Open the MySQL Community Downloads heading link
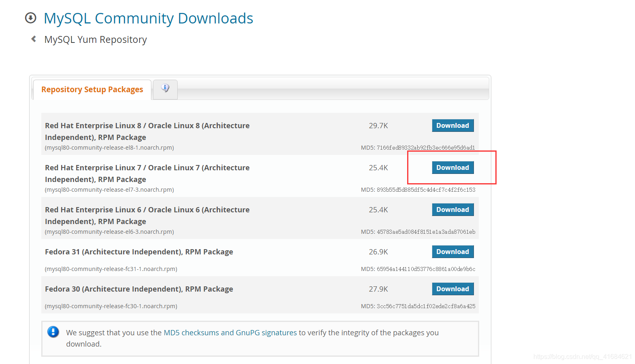The image size is (635, 364). pyautogui.click(x=149, y=18)
